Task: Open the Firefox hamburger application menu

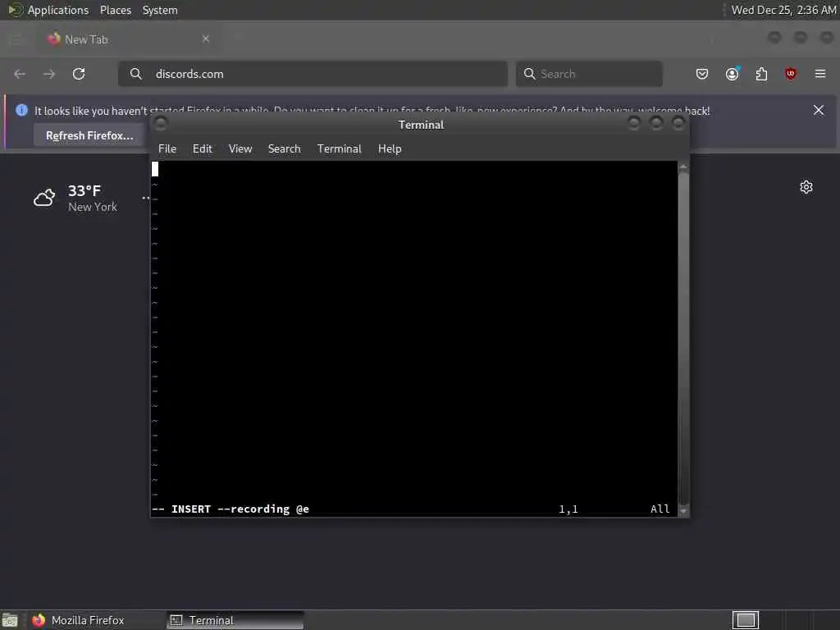Action: point(820,74)
